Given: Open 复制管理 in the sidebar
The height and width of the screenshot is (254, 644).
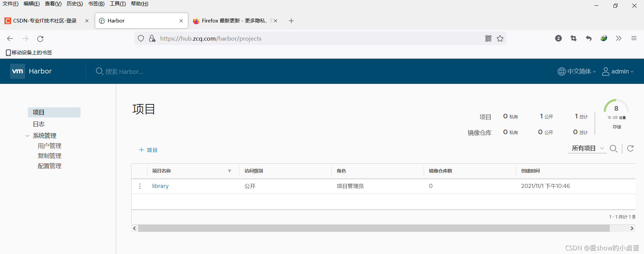Looking at the screenshot, I should point(49,156).
